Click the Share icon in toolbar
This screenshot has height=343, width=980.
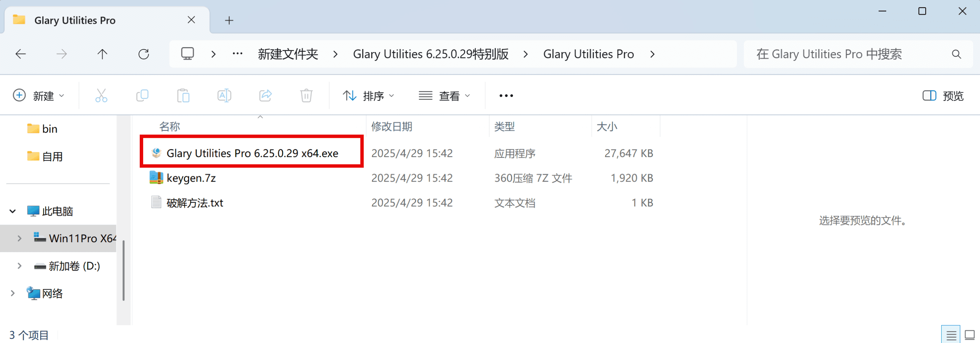tap(265, 95)
